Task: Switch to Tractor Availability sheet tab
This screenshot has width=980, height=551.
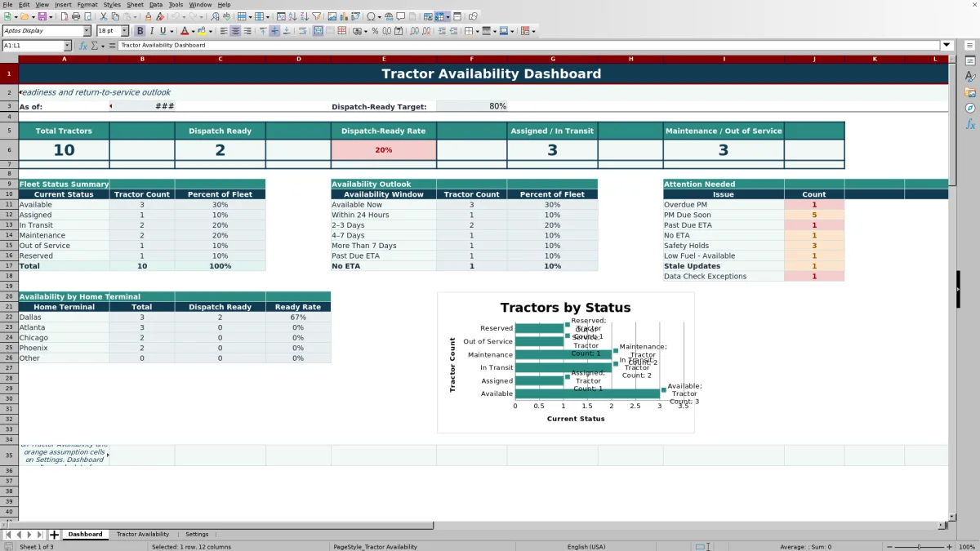Action: tap(142, 534)
